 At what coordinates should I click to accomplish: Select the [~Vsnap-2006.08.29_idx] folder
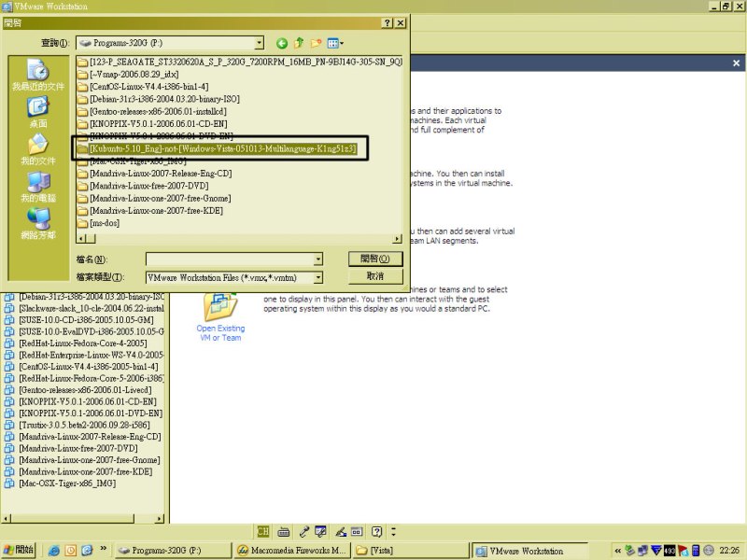pyautogui.click(x=128, y=75)
